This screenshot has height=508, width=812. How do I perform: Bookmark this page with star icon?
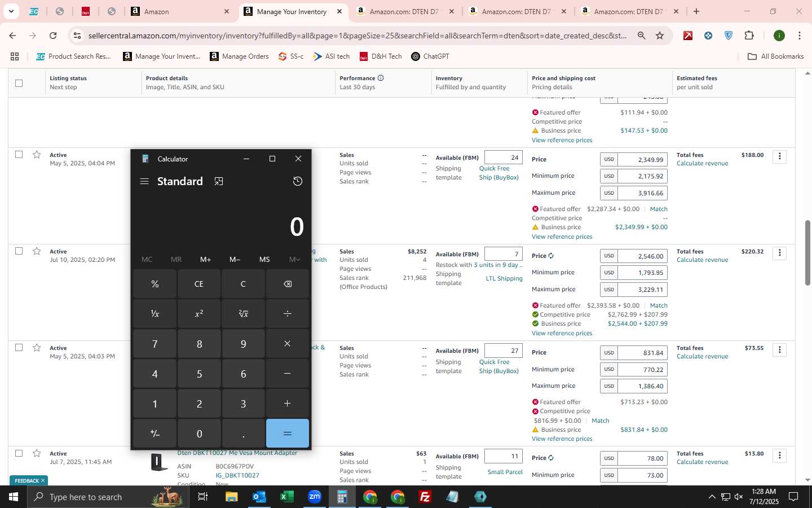point(660,36)
